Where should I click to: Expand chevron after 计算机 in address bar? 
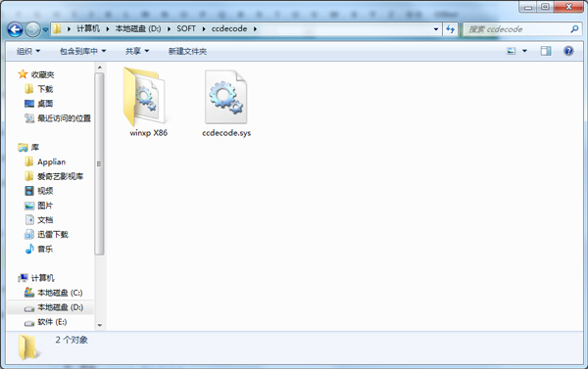pos(107,28)
